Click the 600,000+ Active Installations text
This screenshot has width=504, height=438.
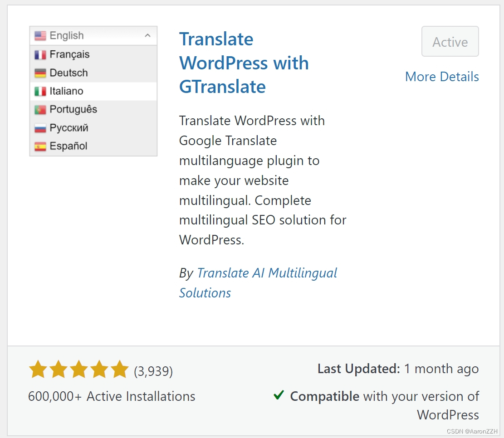tap(112, 396)
